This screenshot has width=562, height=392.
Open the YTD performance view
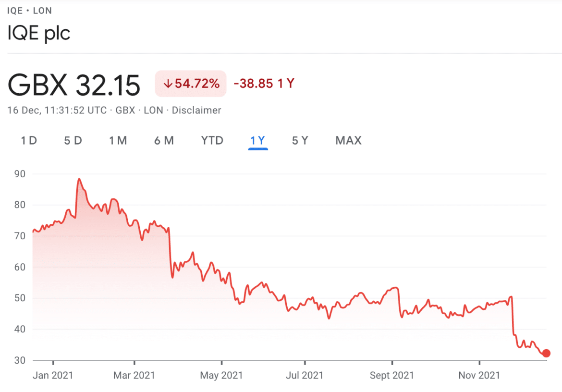pos(211,140)
